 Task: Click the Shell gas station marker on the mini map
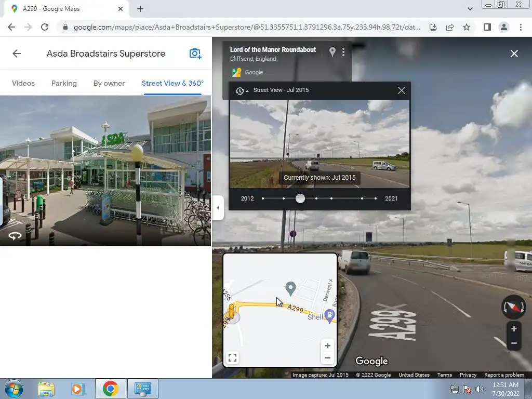(x=329, y=316)
